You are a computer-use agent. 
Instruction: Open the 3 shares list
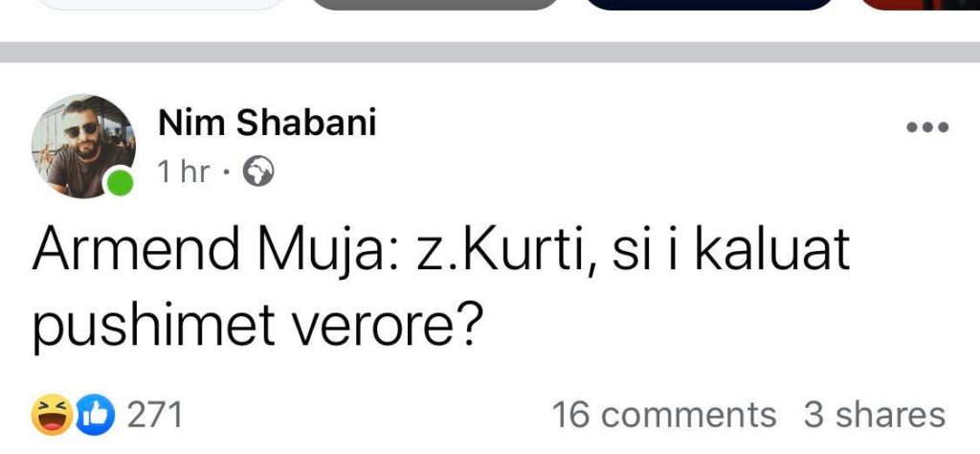pyautogui.click(x=875, y=416)
